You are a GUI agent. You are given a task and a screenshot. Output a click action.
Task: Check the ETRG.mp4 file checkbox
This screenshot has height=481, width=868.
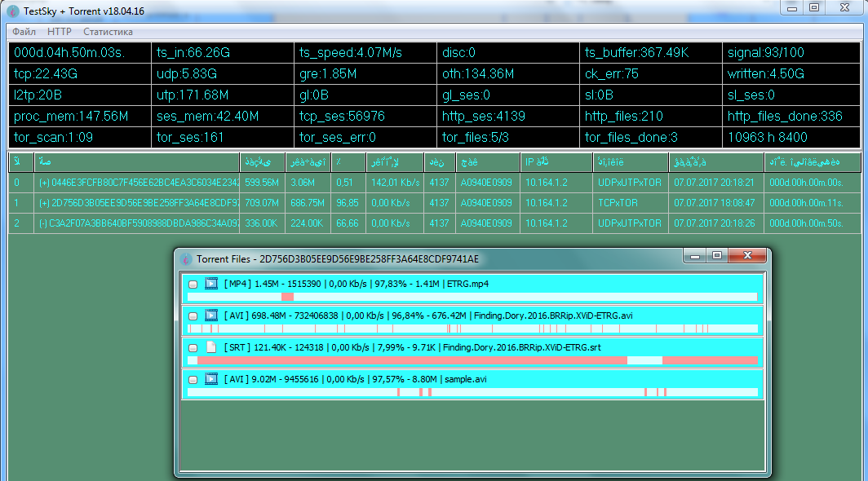coord(193,285)
